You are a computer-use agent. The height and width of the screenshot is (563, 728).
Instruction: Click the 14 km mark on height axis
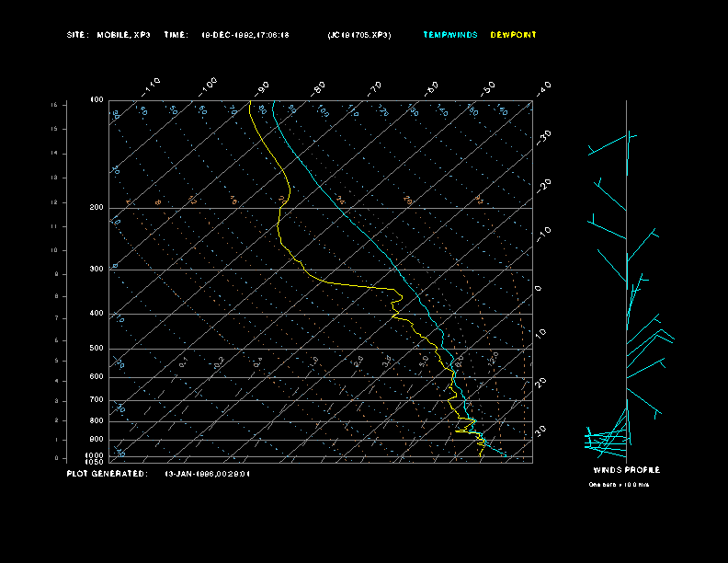coord(54,153)
